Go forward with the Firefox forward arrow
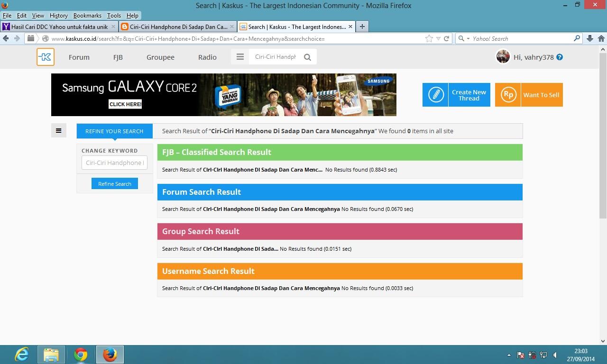 pos(17,38)
